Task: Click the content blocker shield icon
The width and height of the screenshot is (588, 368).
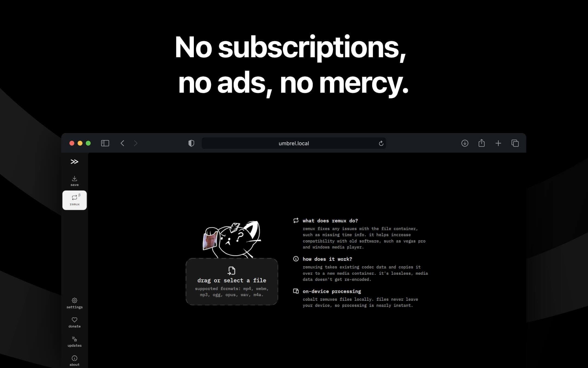Action: [191, 143]
